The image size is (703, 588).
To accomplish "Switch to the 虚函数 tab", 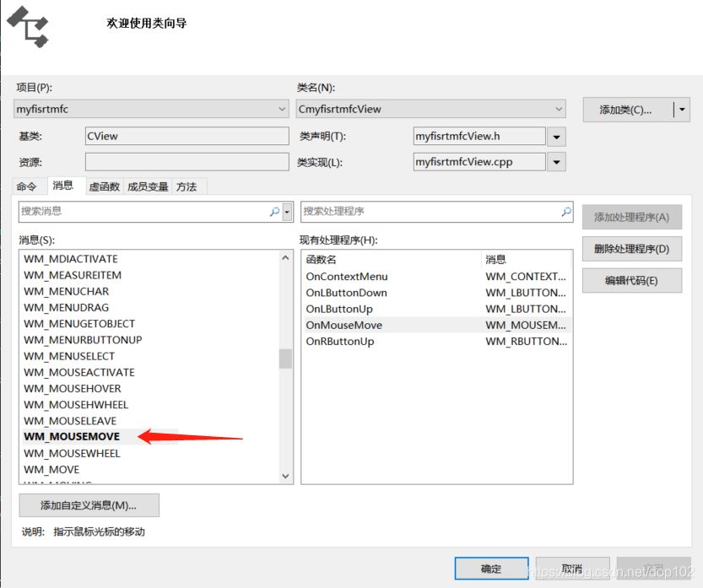I will tap(104, 187).
